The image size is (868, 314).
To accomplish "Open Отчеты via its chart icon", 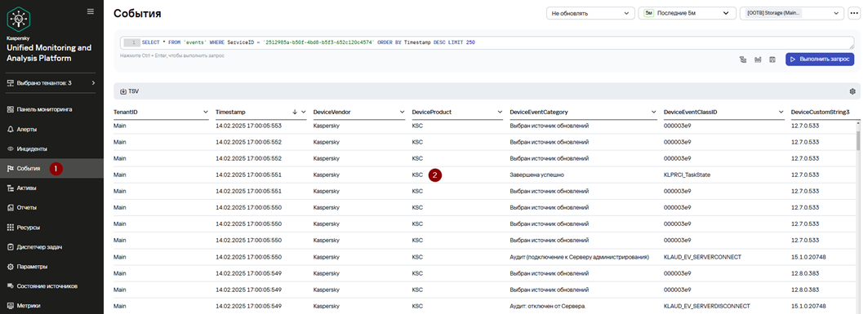I will (x=10, y=208).
